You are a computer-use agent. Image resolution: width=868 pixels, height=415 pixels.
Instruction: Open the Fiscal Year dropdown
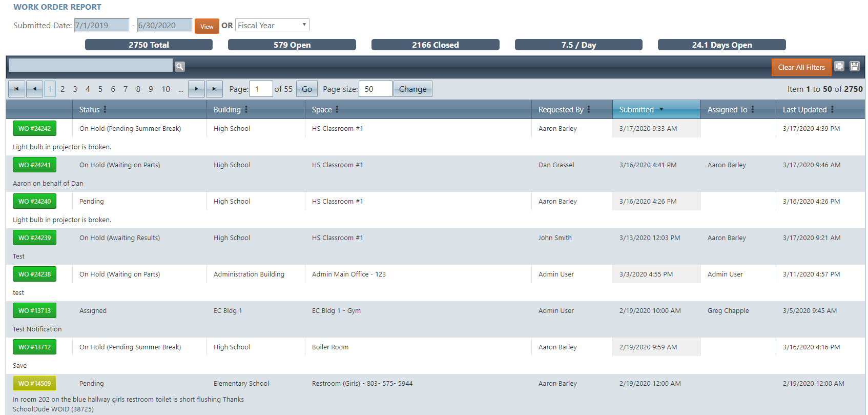272,25
